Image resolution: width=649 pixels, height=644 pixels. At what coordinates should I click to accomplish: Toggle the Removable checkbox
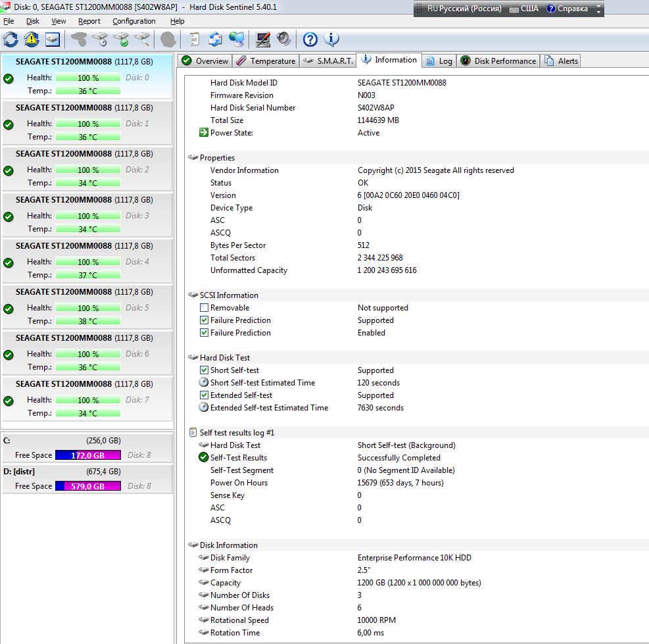pos(204,308)
